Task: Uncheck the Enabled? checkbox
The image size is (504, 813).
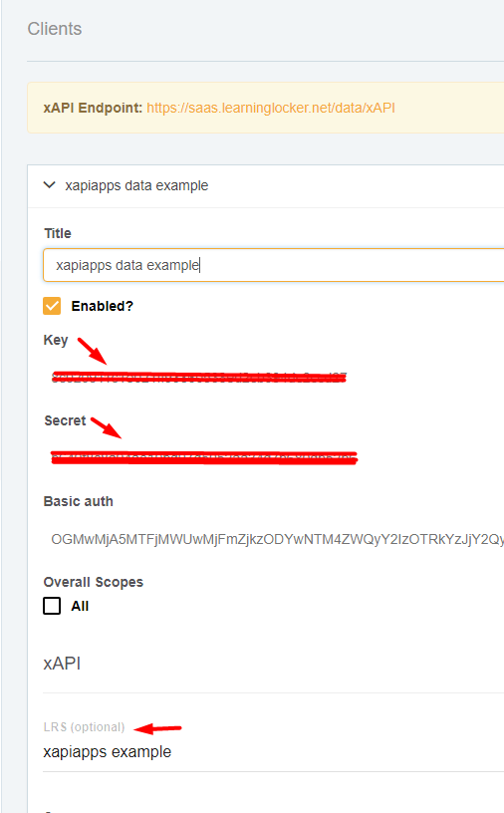Action: coord(52,306)
